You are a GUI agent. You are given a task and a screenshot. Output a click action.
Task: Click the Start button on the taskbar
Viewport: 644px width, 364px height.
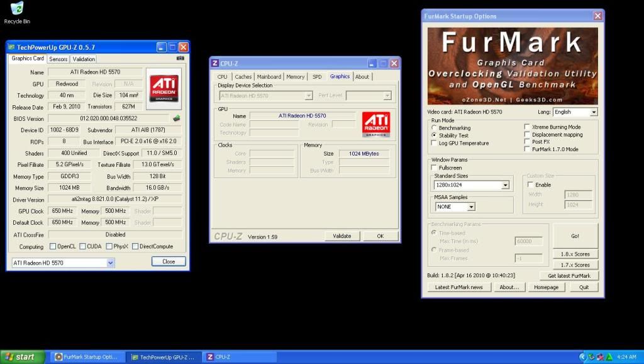coord(22,357)
